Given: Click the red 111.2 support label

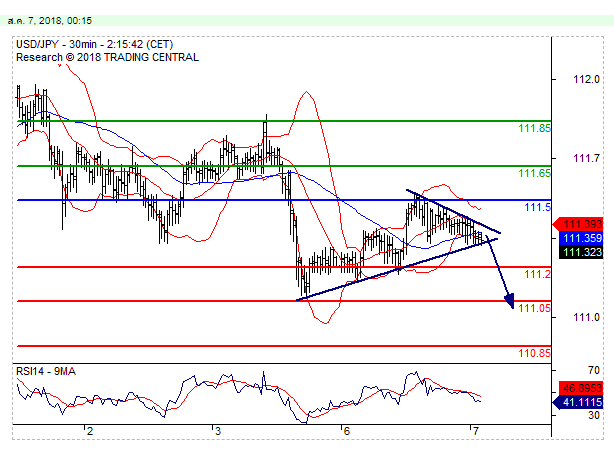Looking at the screenshot, I should click(537, 274).
